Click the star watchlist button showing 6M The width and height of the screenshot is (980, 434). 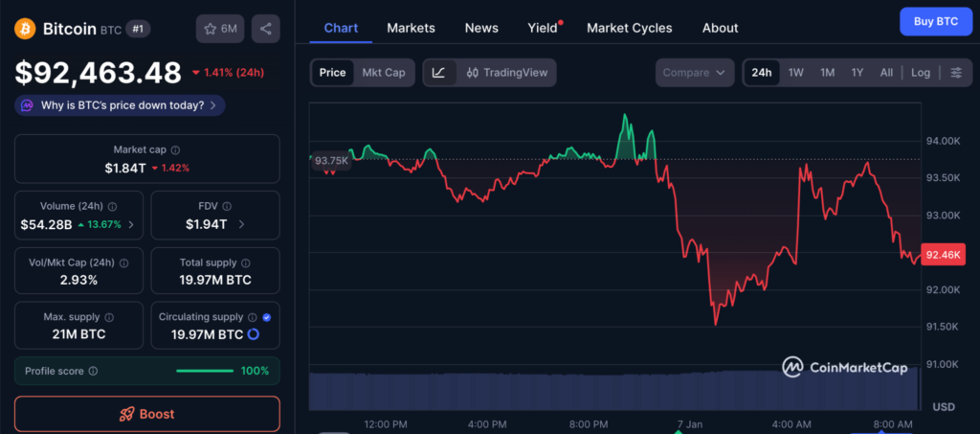click(x=220, y=29)
